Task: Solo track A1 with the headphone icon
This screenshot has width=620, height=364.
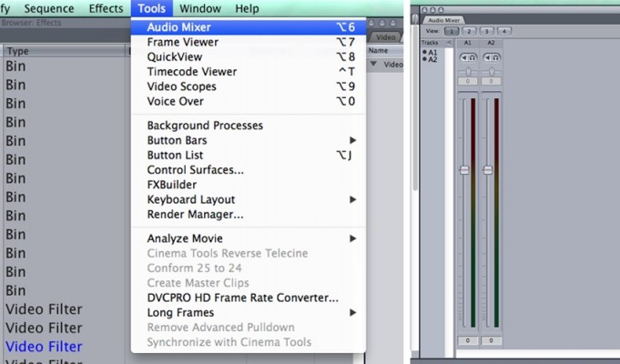Action: click(x=473, y=57)
